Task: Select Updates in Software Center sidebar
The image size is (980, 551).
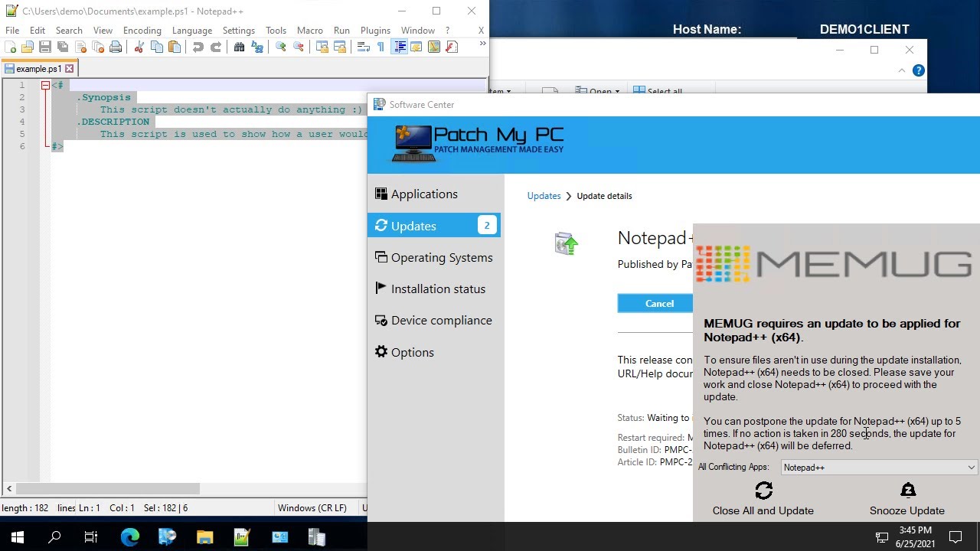Action: tap(433, 226)
